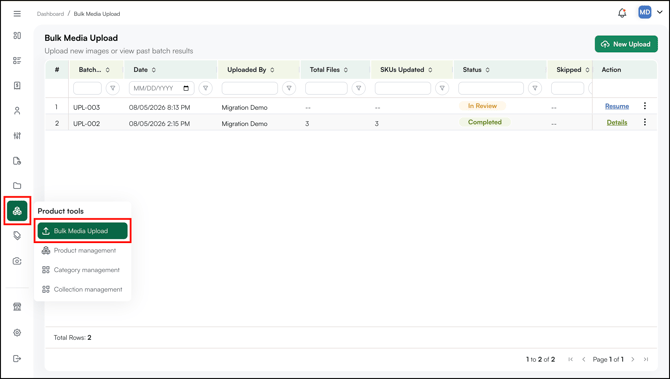Viewport: 670px width, 379px height.
Task: Click the MD user avatar
Action: (x=645, y=12)
